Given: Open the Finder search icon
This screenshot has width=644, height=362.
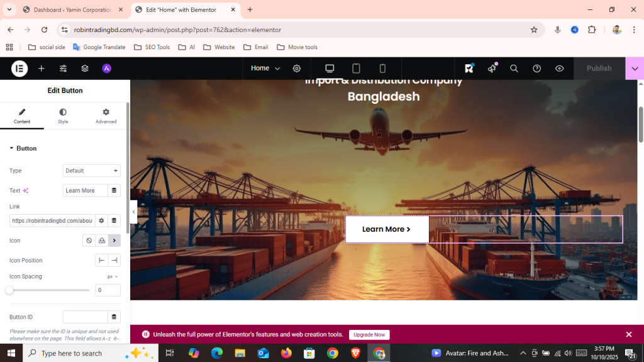Looking at the screenshot, I should point(514,69).
